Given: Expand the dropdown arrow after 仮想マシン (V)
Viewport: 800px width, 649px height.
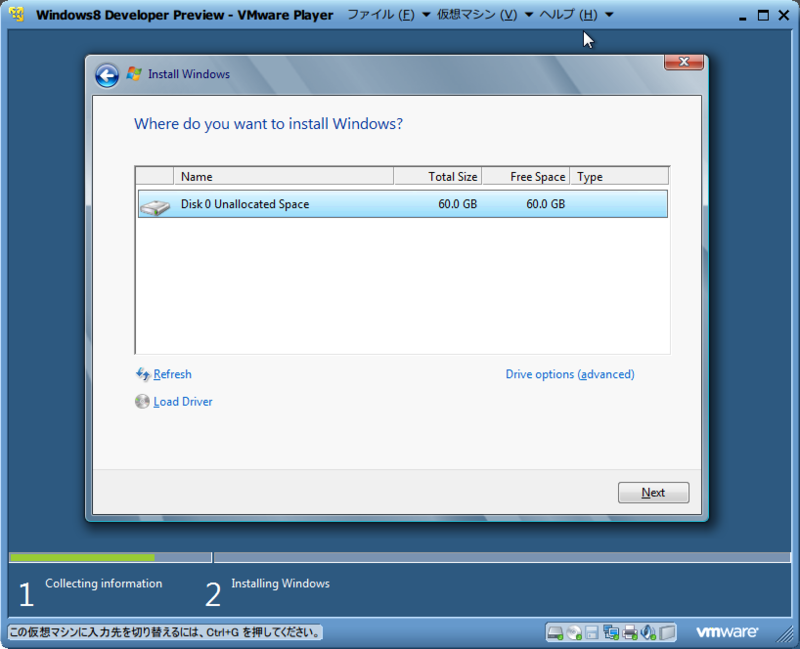Looking at the screenshot, I should (x=529, y=15).
